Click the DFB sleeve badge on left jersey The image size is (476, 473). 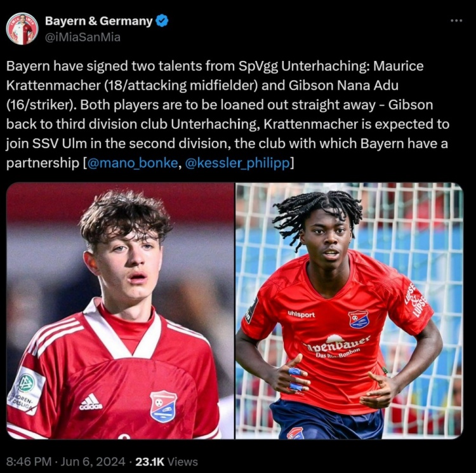click(26, 390)
